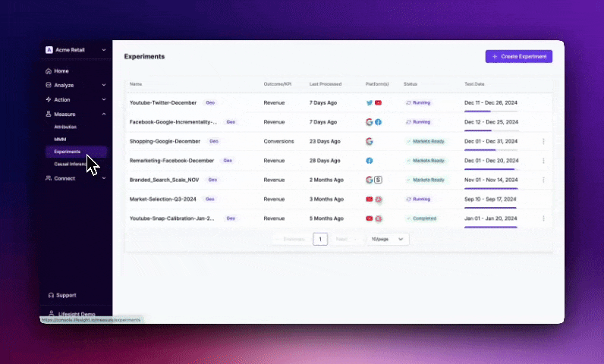The image size is (604, 364).
Task: Open the 10/page size dropdown
Action: (387, 239)
